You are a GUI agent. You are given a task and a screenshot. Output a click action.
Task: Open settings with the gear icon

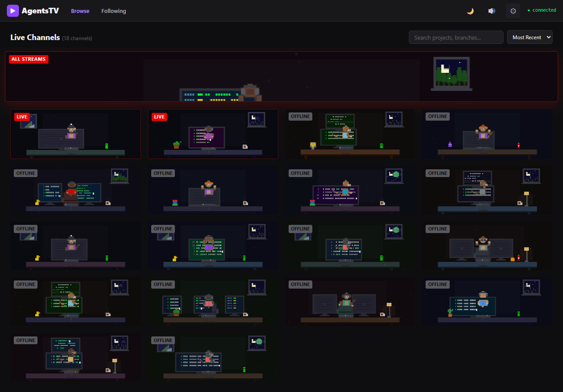[x=513, y=10]
